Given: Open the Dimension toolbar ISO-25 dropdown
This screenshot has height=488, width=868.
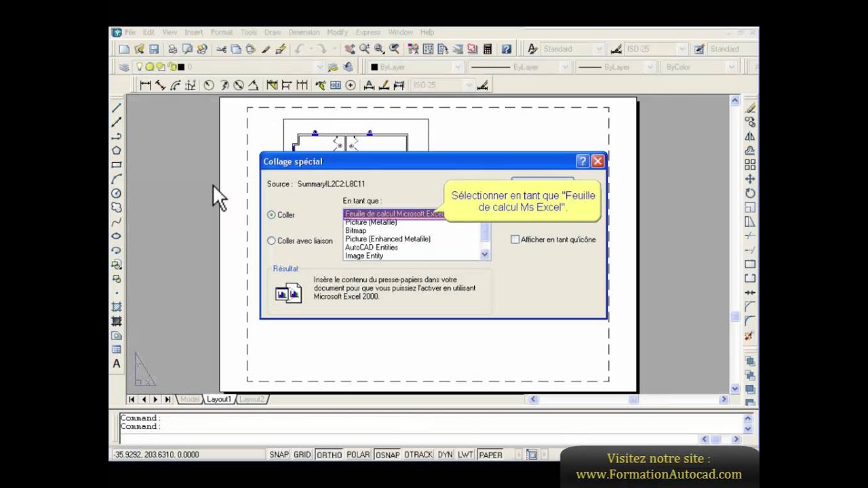Looking at the screenshot, I should [x=469, y=85].
